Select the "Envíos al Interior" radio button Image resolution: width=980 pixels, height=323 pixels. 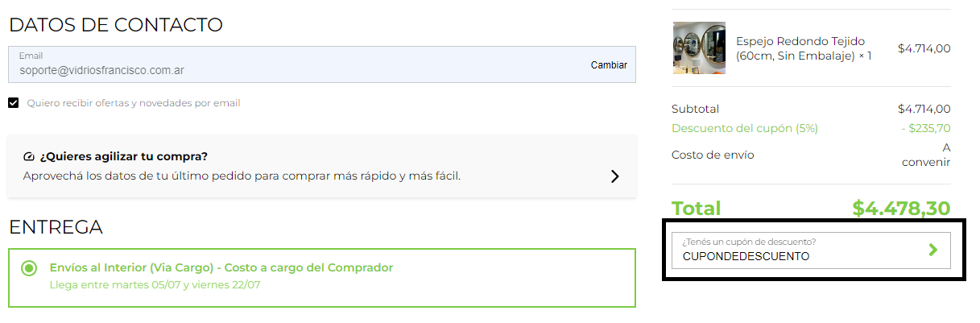[29, 267]
